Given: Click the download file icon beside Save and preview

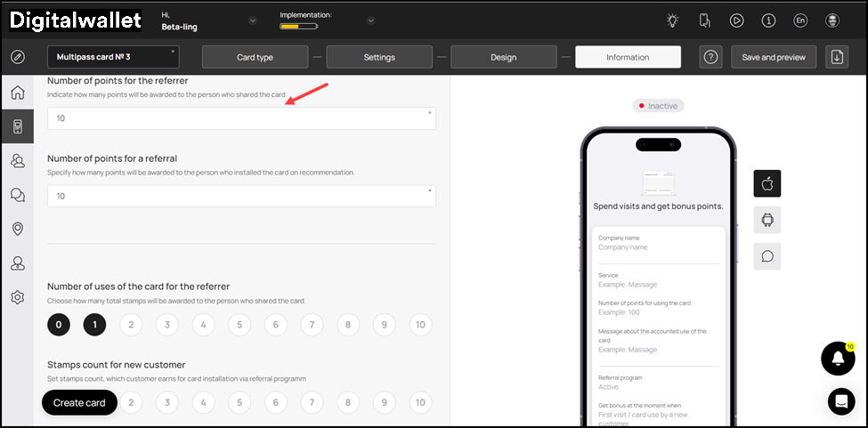Looking at the screenshot, I should click(836, 57).
